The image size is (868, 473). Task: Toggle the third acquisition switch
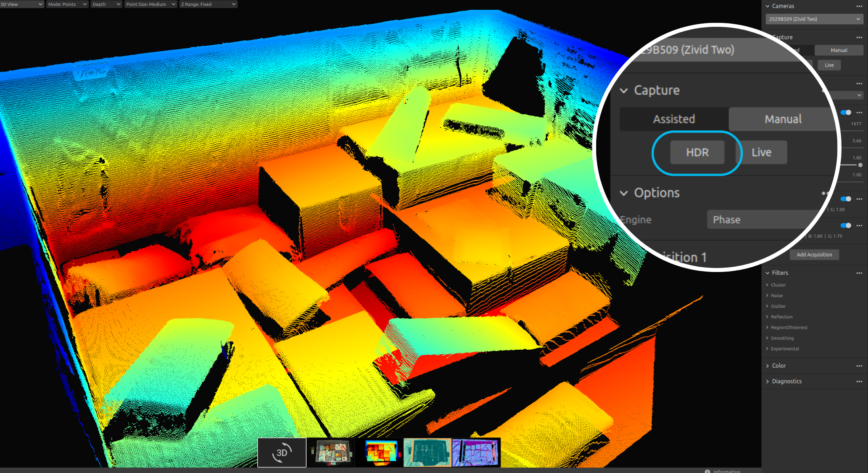click(x=846, y=225)
